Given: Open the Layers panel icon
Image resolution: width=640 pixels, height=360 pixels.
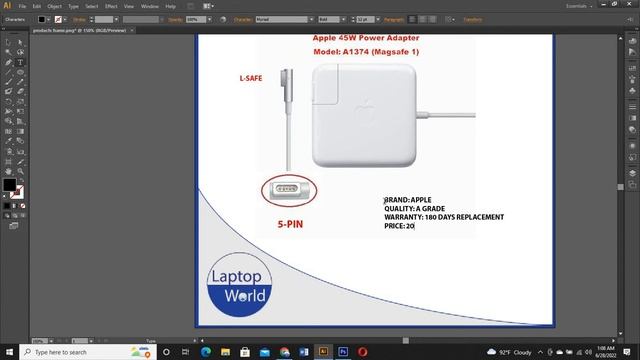Looking at the screenshot, I should [632, 173].
